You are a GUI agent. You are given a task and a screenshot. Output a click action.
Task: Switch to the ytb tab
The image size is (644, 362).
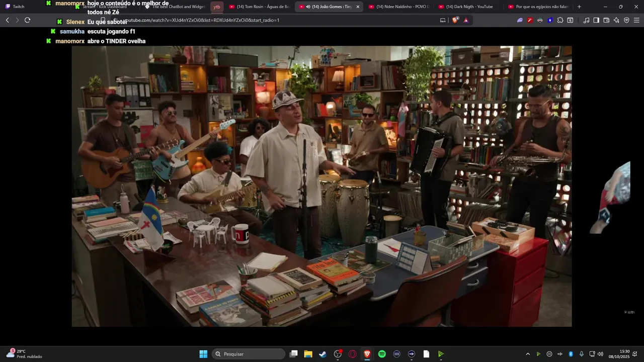tap(216, 7)
